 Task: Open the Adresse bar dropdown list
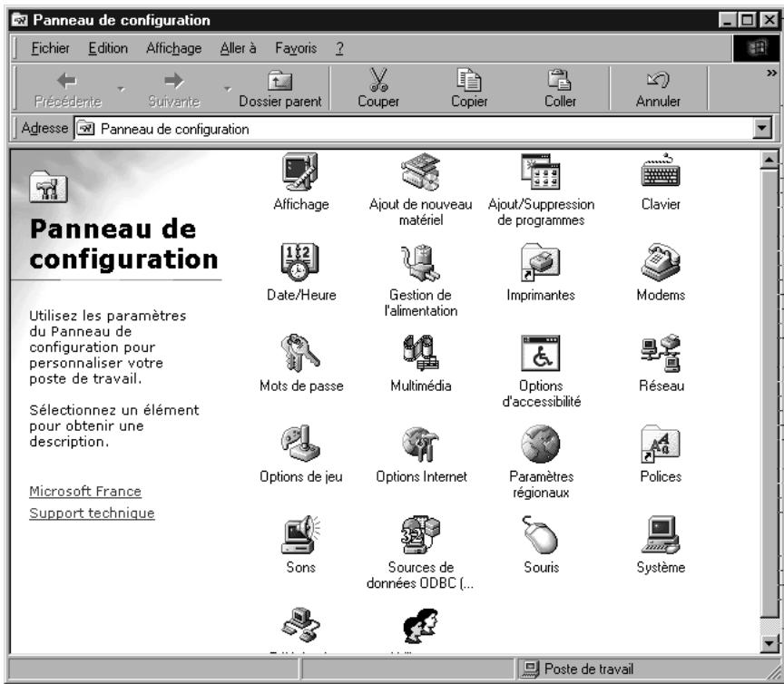[x=761, y=129]
